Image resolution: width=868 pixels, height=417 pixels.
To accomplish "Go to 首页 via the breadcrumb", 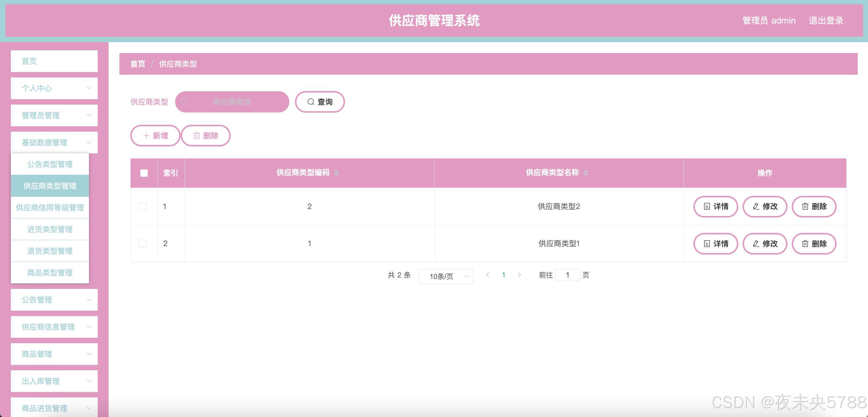I will [x=138, y=64].
